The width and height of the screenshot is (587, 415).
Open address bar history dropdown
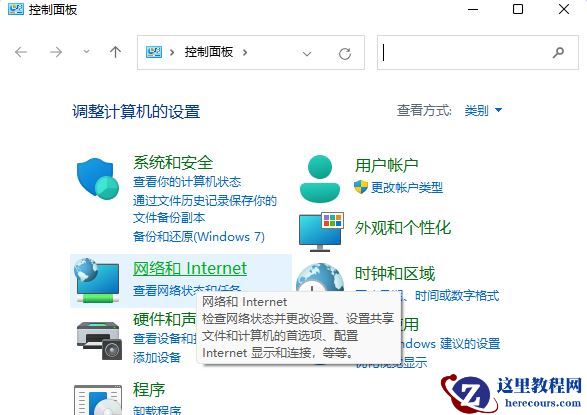coord(307,54)
